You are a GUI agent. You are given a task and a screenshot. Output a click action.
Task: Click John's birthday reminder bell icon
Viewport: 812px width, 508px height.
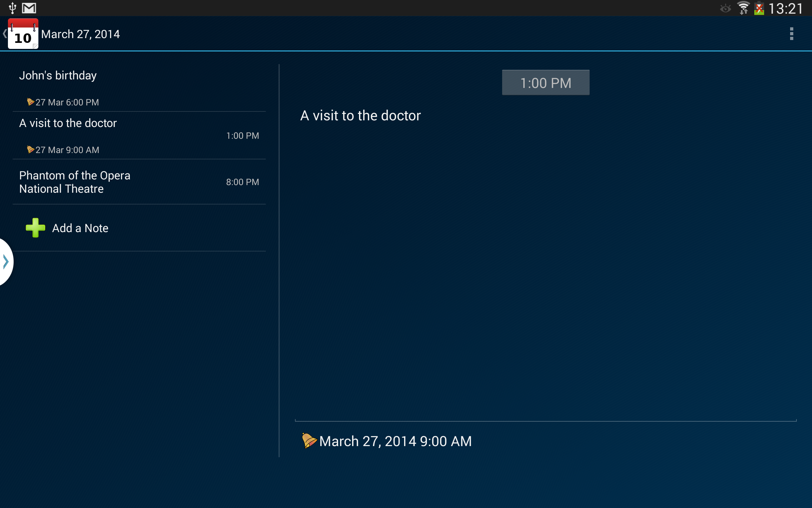tap(30, 102)
